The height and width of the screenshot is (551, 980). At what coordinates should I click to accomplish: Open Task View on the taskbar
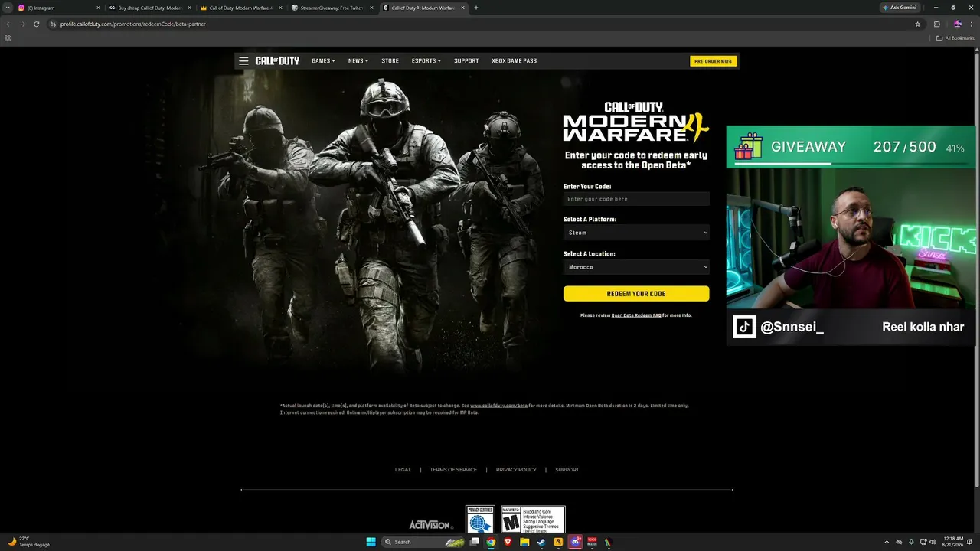[475, 542]
